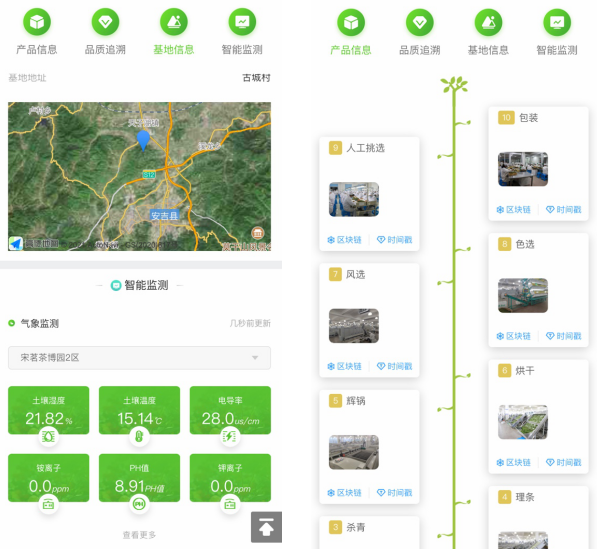Image resolution: width=600 pixels, height=549 pixels.
Task: Open the 宋茗茶博园2区 station dropdown
Action: coord(139,358)
